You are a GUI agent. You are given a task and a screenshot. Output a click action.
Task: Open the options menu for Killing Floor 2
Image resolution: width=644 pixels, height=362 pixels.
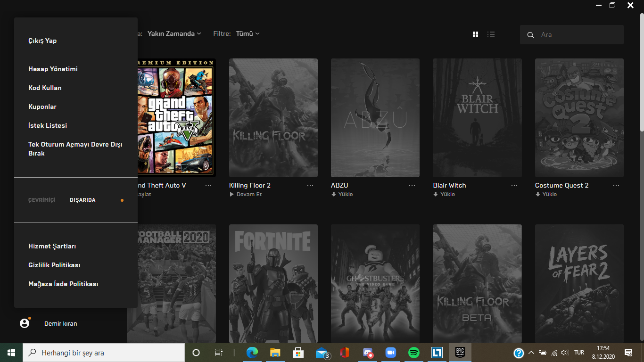[310, 186]
